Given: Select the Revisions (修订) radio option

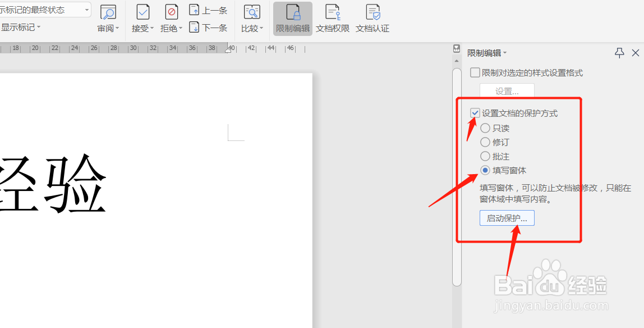Looking at the screenshot, I should click(x=485, y=142).
